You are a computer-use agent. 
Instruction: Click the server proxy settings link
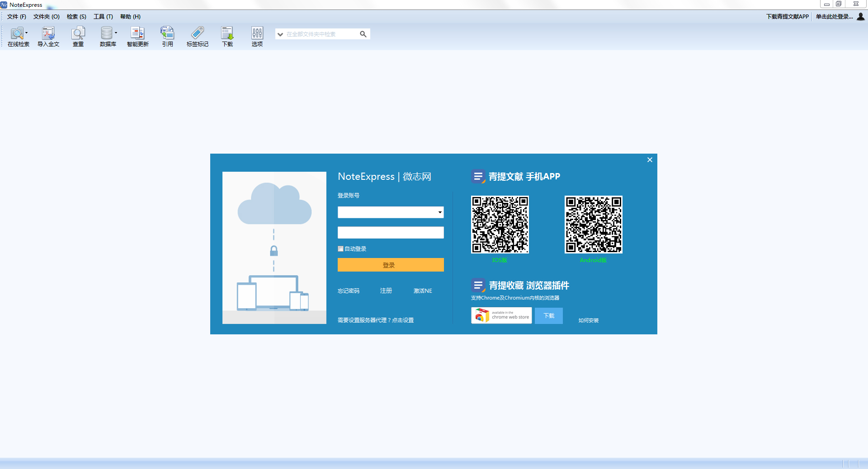click(376, 320)
